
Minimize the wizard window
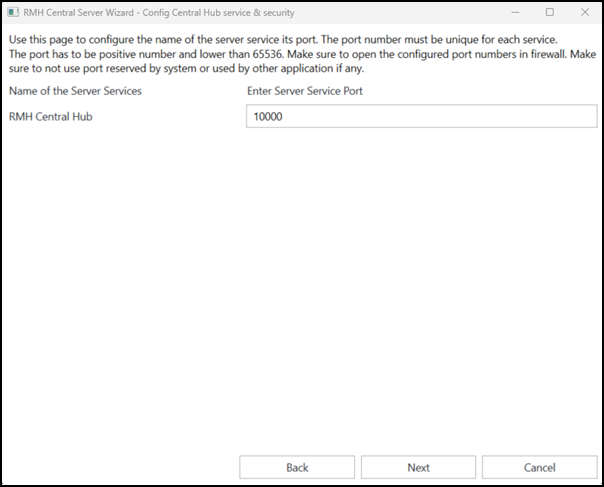click(515, 12)
